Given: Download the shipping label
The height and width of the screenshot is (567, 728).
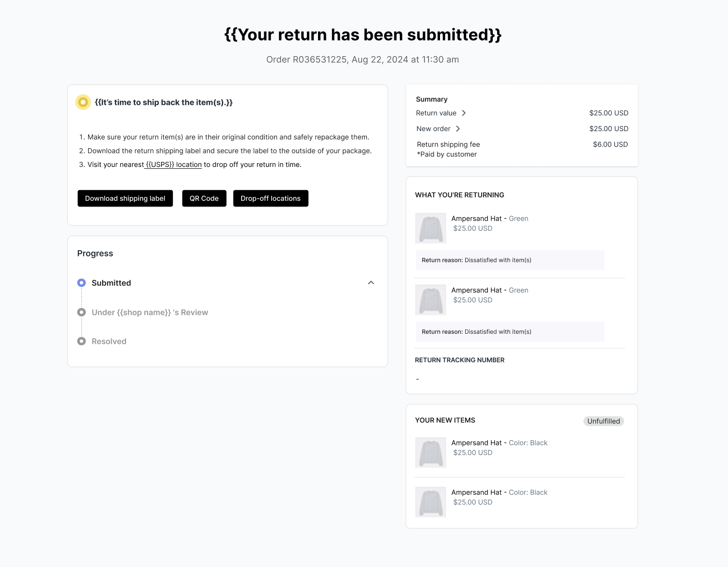Looking at the screenshot, I should (125, 198).
